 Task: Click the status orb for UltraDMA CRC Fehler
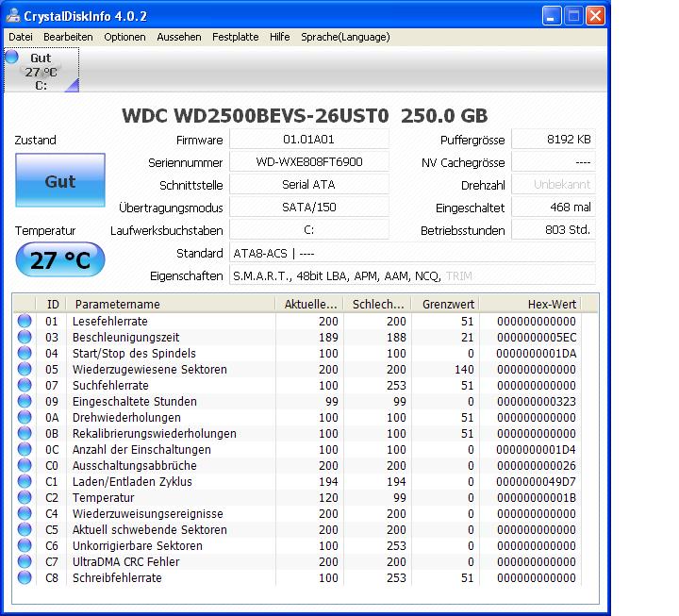(25, 561)
